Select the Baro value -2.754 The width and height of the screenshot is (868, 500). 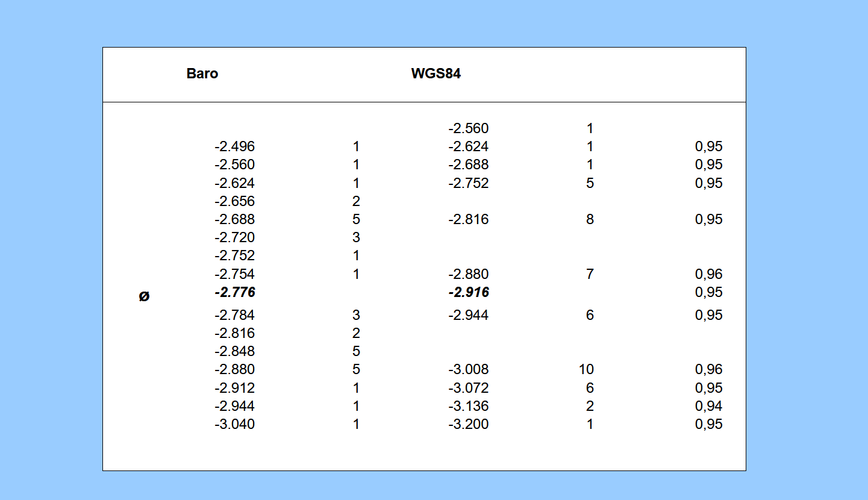(x=234, y=274)
